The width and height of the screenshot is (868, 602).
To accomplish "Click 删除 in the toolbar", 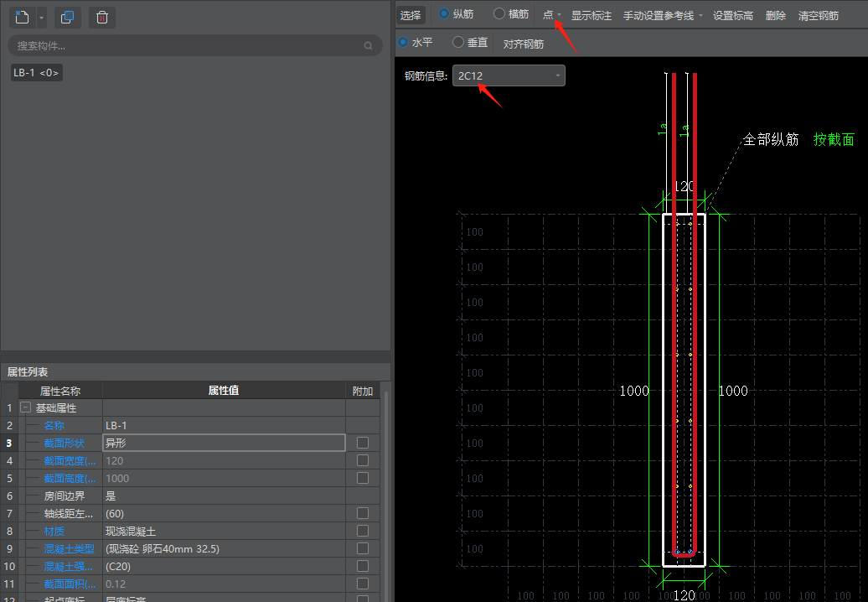I will [x=776, y=15].
